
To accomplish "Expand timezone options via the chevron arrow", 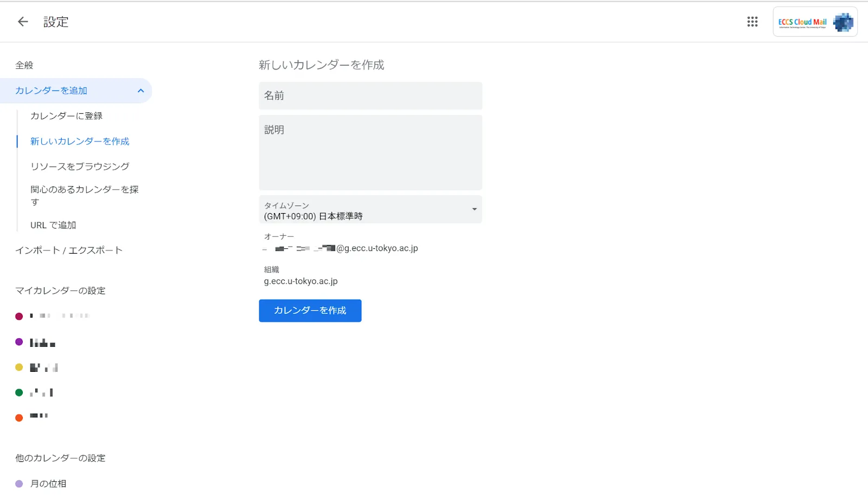I will click(473, 210).
